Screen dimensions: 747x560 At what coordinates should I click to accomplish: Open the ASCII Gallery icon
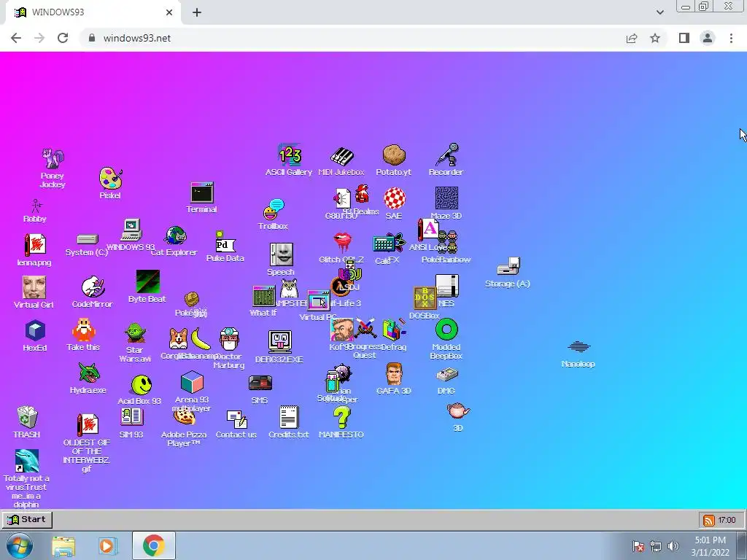[290, 155]
